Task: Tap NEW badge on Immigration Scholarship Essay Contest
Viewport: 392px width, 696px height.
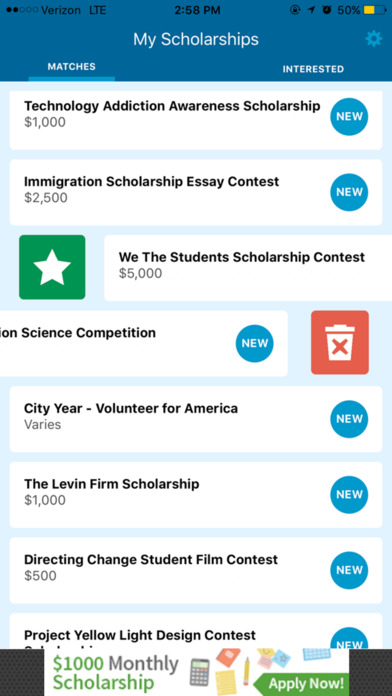Action: pyautogui.click(x=349, y=192)
